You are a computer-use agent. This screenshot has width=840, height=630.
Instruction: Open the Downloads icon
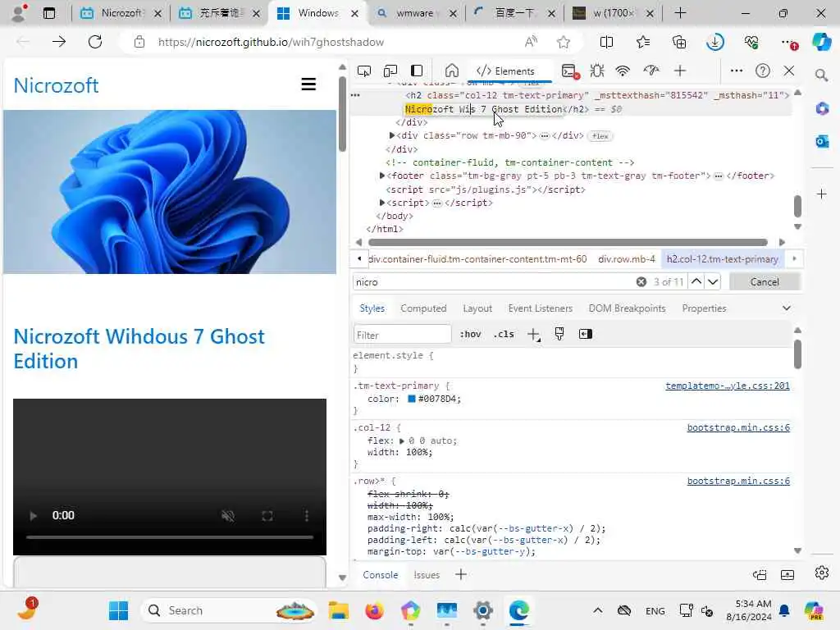(x=715, y=42)
